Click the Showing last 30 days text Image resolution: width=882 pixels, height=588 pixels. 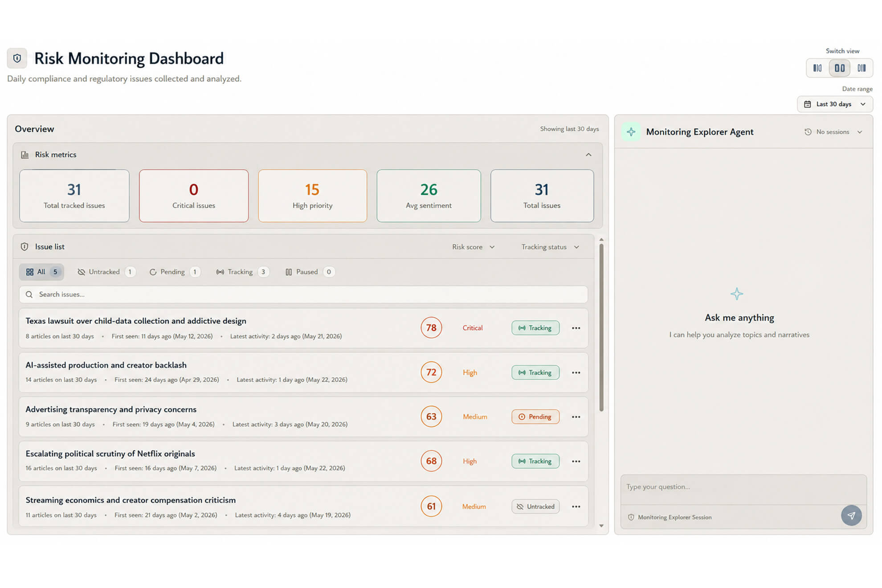[x=569, y=129]
